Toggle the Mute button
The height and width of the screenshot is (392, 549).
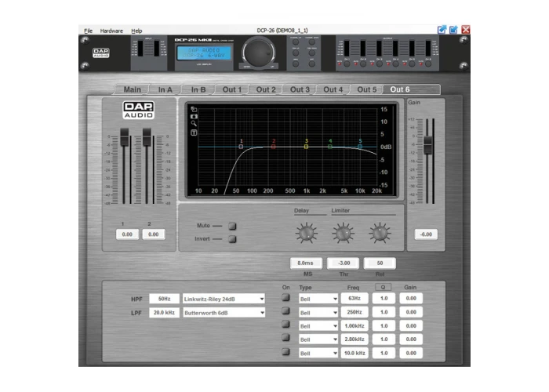pos(232,226)
